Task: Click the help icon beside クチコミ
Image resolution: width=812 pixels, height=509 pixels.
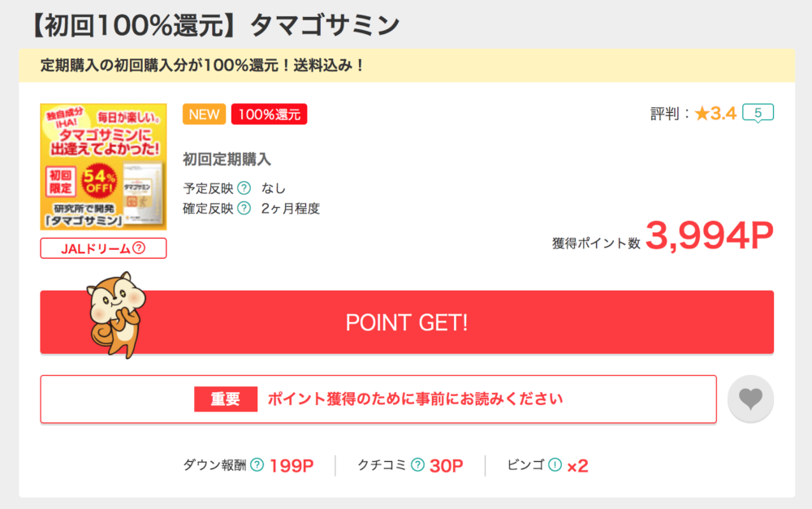Action: coord(417,465)
